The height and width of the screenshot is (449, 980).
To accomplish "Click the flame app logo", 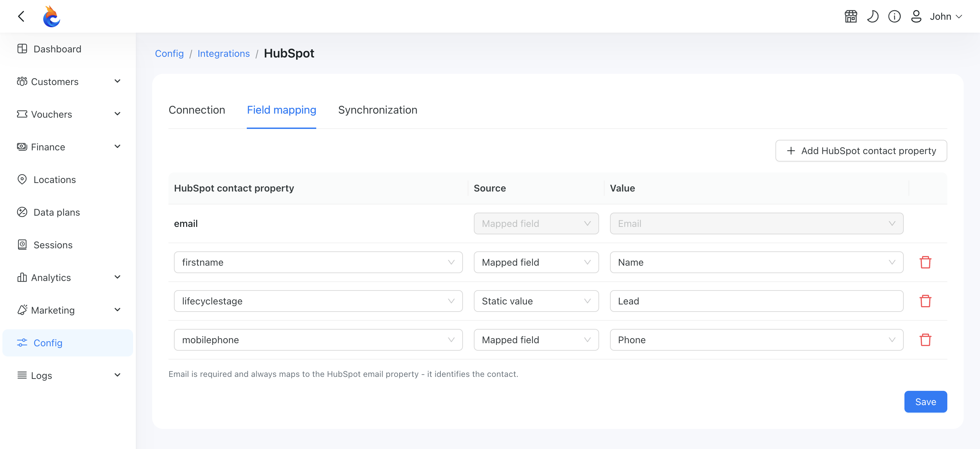I will tap(51, 16).
